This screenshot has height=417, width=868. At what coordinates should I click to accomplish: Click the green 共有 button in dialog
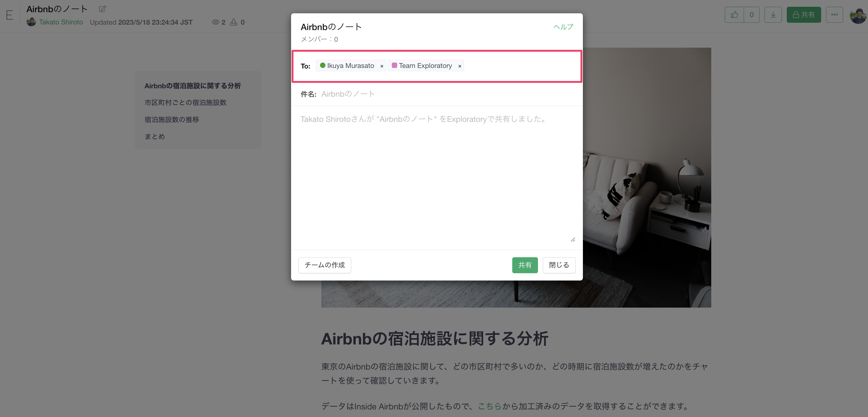[x=525, y=265]
